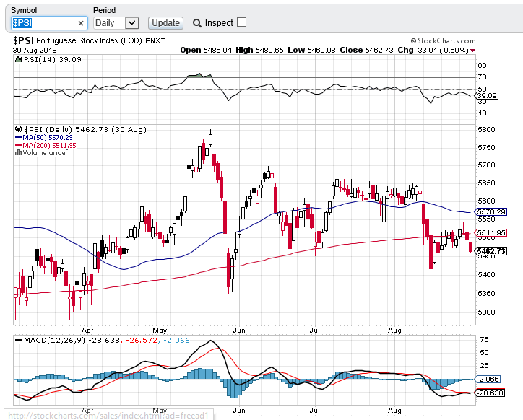Click the MA(50) blue legend line
Screen dimensions: 523x420
(x=18, y=137)
